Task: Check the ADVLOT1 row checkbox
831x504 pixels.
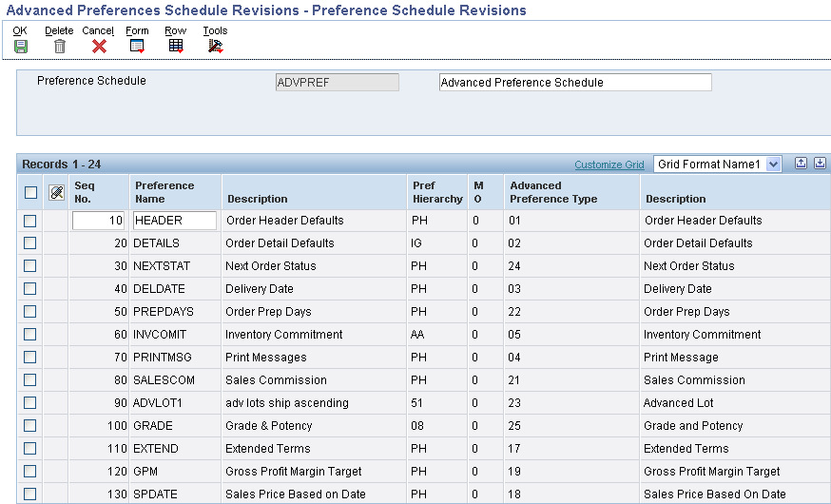Action: point(30,403)
